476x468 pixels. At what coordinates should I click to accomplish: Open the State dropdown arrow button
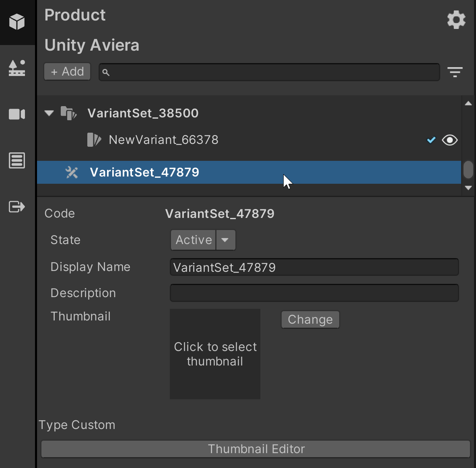[x=226, y=240]
